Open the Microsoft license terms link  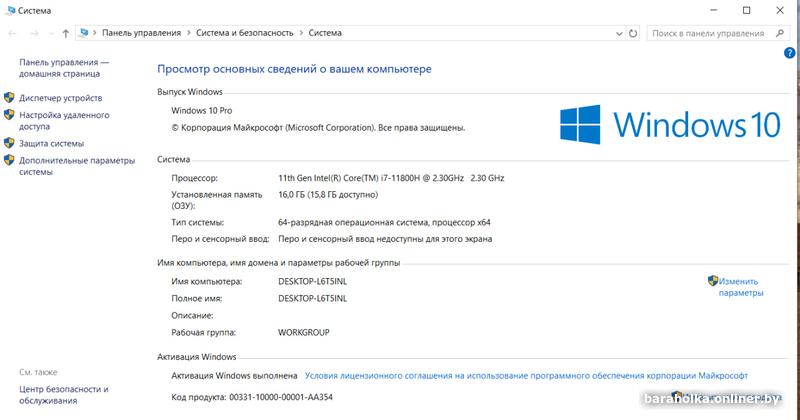pos(526,376)
